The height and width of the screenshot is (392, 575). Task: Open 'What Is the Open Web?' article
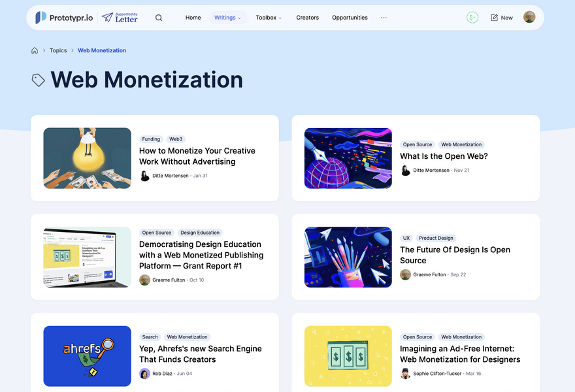444,156
